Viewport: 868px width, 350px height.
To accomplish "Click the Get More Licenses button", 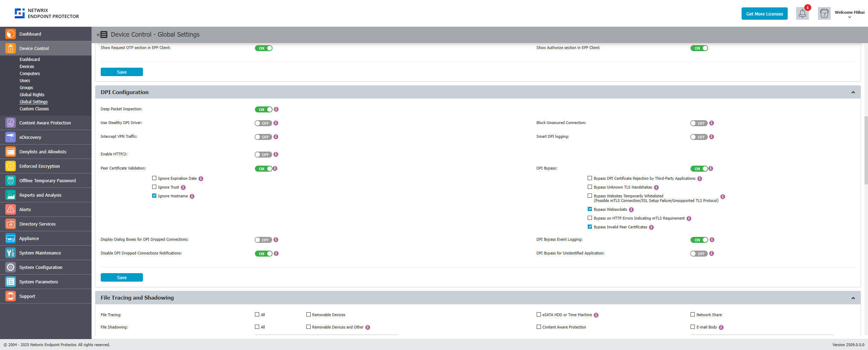I will click(x=764, y=13).
